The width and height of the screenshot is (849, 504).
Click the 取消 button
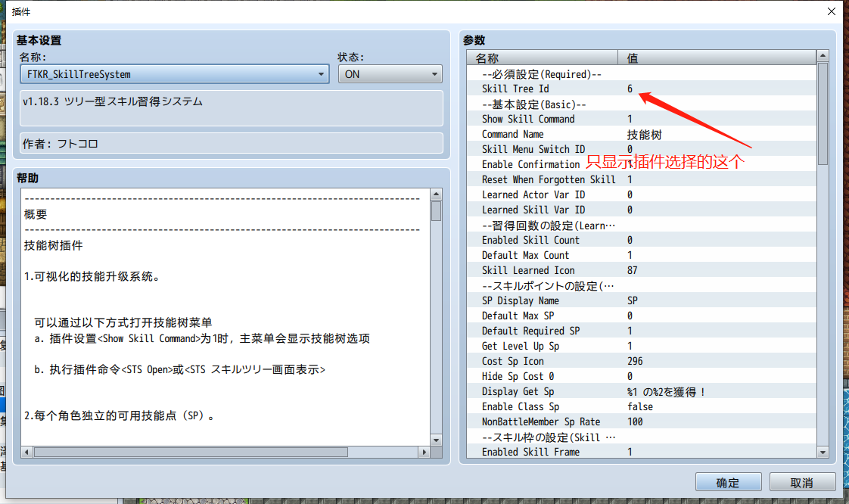coord(802,482)
